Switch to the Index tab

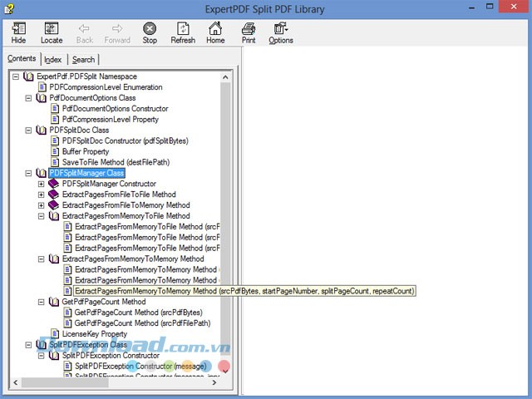pyautogui.click(x=53, y=60)
